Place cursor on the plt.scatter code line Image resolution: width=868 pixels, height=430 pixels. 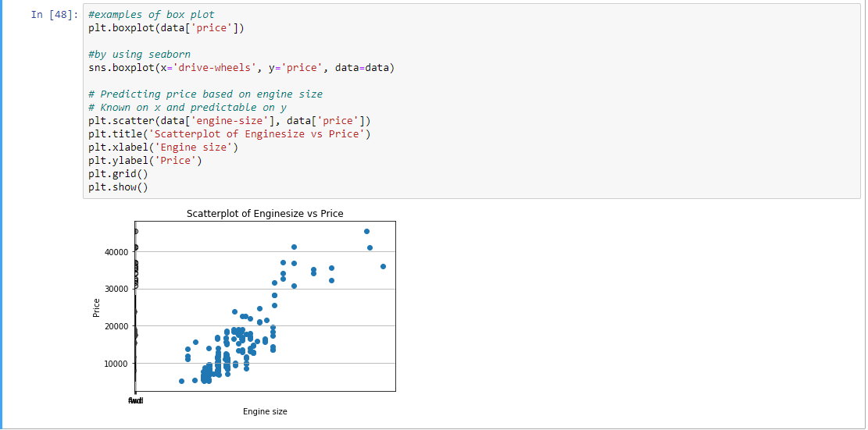(230, 120)
